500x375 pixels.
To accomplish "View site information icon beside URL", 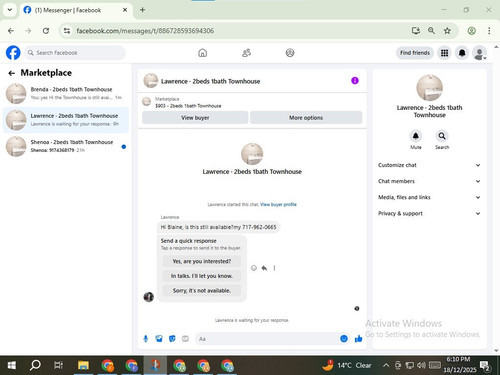I will coord(67,31).
